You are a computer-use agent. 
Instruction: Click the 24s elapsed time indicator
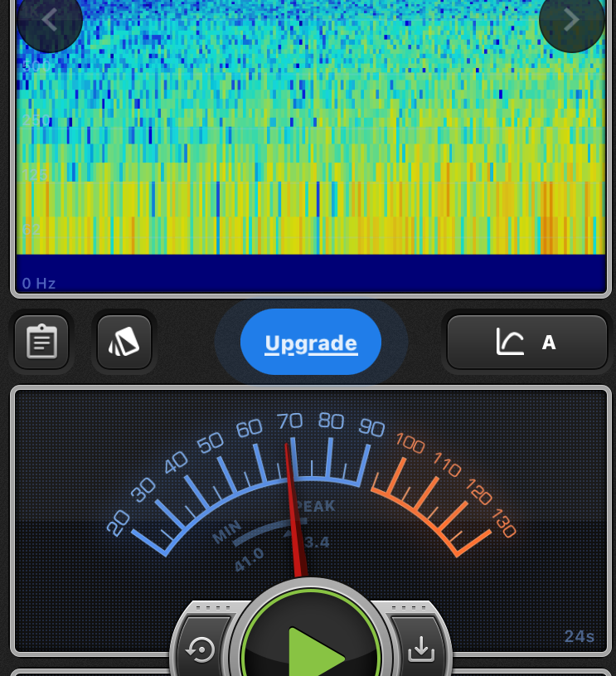tap(579, 636)
